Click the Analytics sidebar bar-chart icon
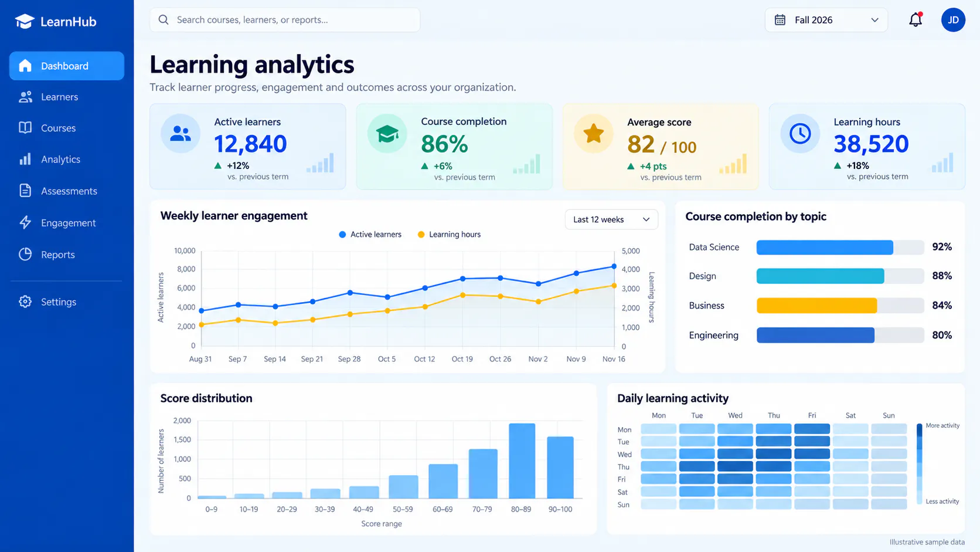The image size is (980, 552). click(x=25, y=159)
